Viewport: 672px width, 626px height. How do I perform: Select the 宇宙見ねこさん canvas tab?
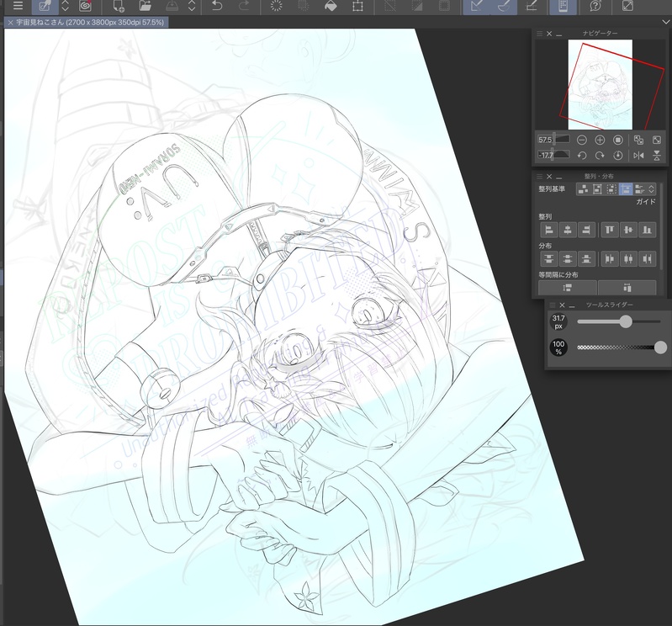click(x=89, y=22)
